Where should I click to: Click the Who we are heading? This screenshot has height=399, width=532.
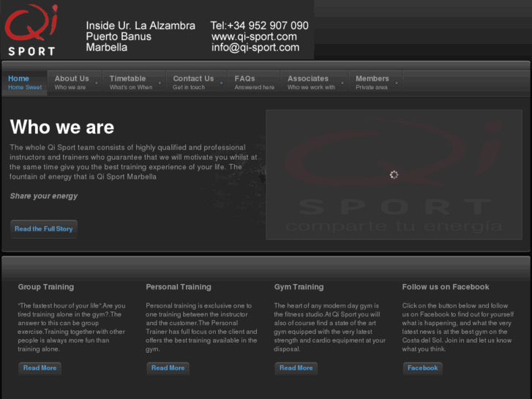(x=62, y=127)
